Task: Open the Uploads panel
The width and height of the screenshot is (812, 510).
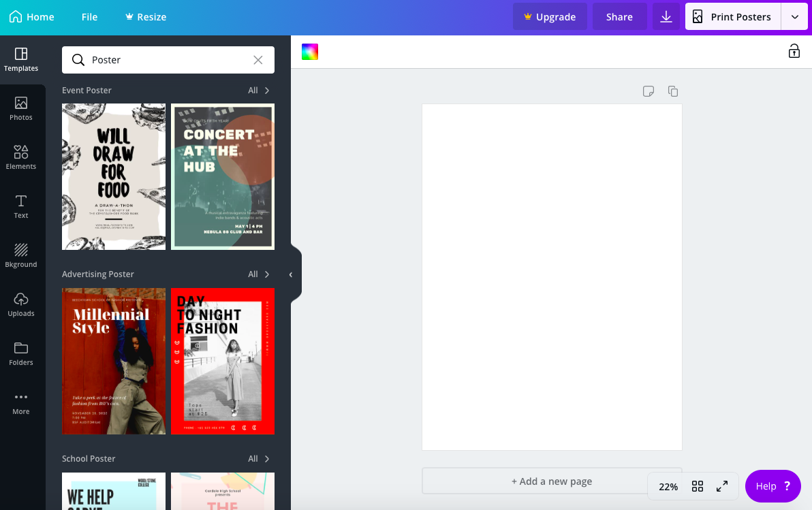Action: point(21,304)
